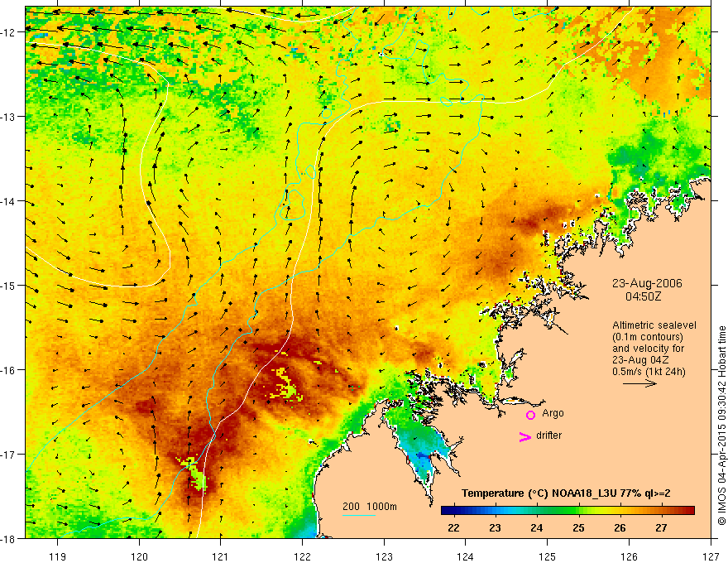The height and width of the screenshot is (563, 728).
Task: Click the time text "04:50Z"
Action: (x=644, y=296)
